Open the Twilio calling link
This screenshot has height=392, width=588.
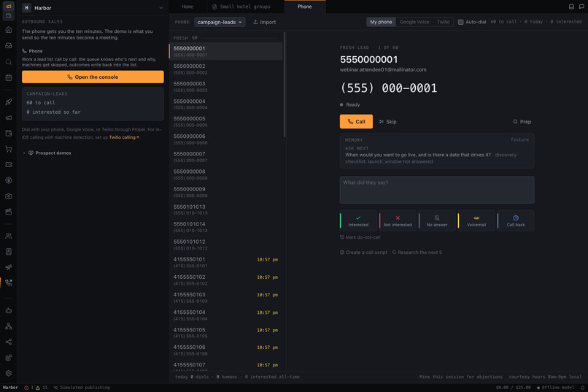point(124,137)
